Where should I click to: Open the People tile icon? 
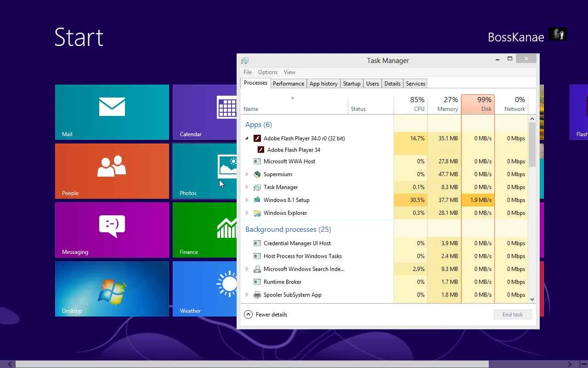click(x=112, y=166)
